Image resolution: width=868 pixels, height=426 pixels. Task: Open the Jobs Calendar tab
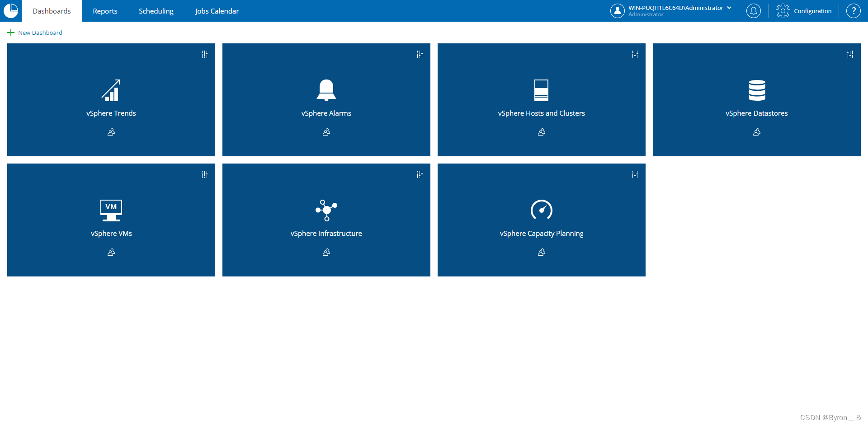click(x=217, y=11)
